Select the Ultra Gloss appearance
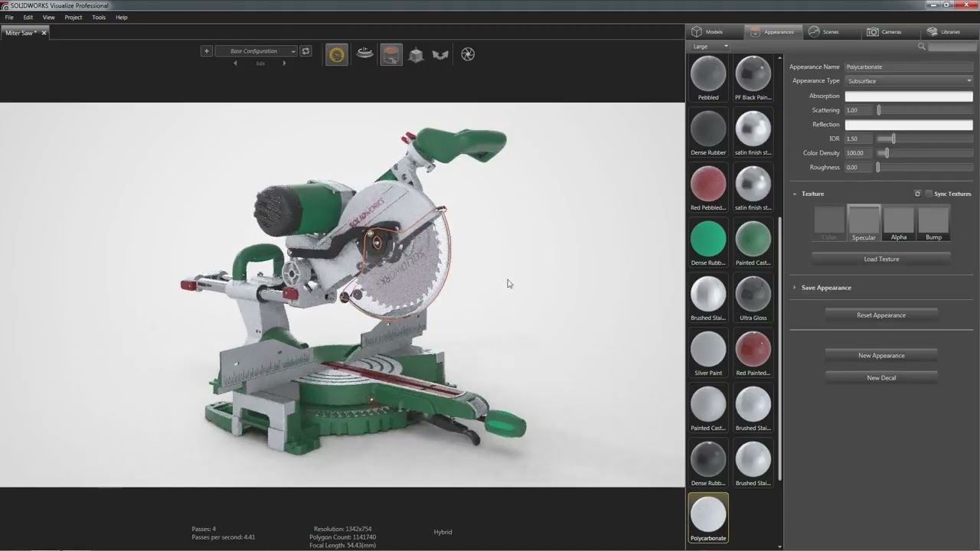The width and height of the screenshot is (980, 551). pyautogui.click(x=753, y=299)
